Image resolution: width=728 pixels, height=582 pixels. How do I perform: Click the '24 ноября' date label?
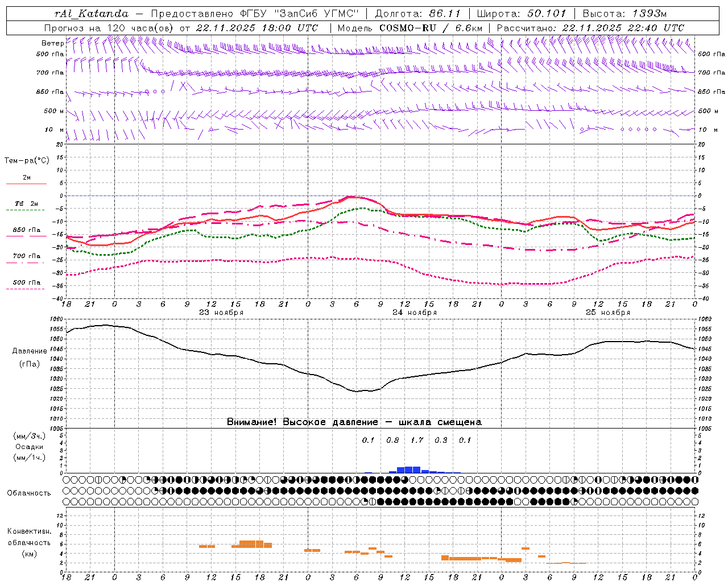[x=415, y=313]
